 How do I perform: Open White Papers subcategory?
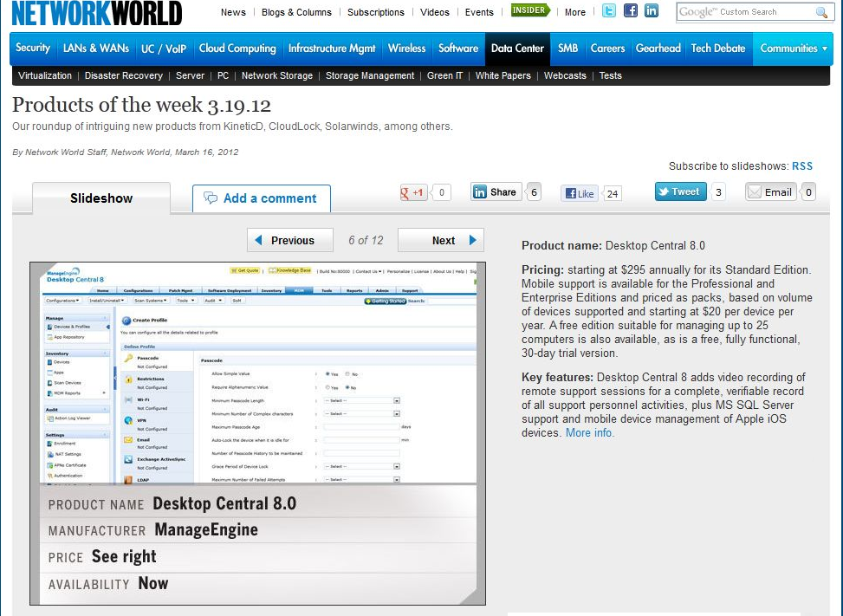[503, 75]
